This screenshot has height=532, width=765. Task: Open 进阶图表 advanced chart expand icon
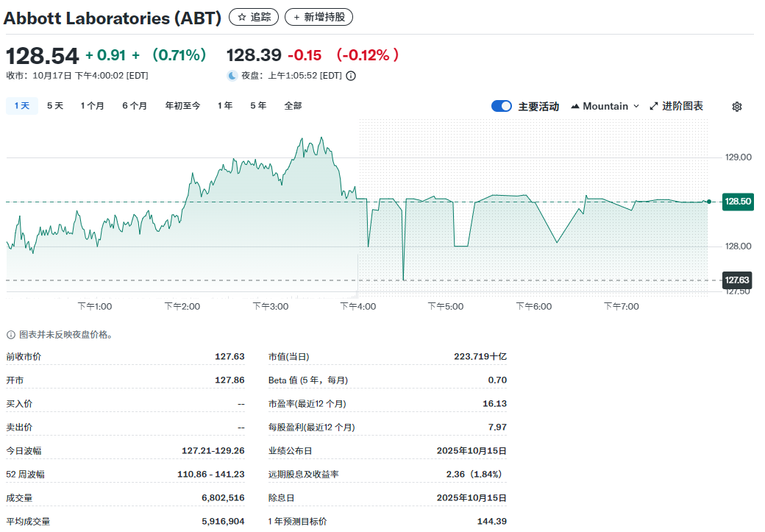coord(654,107)
